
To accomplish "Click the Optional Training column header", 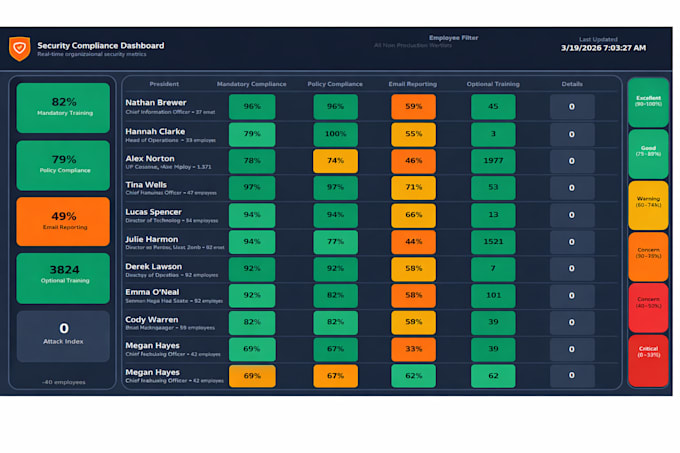I will tap(493, 84).
